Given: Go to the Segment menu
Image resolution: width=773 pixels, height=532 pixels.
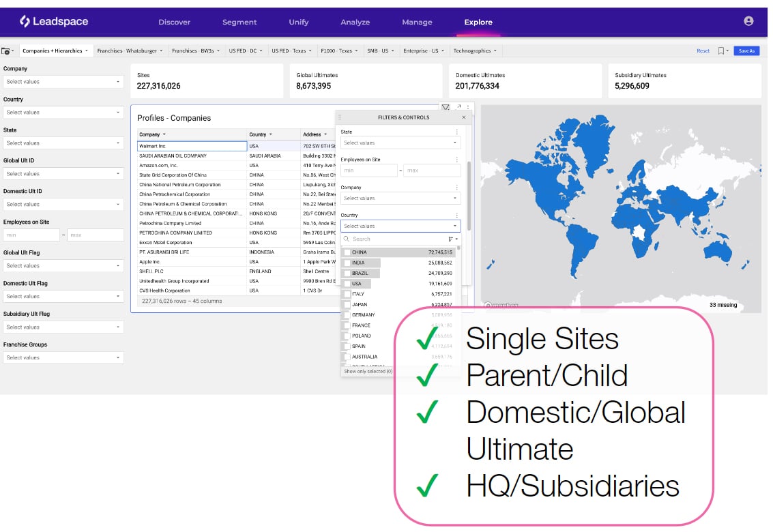Looking at the screenshot, I should (x=239, y=23).
